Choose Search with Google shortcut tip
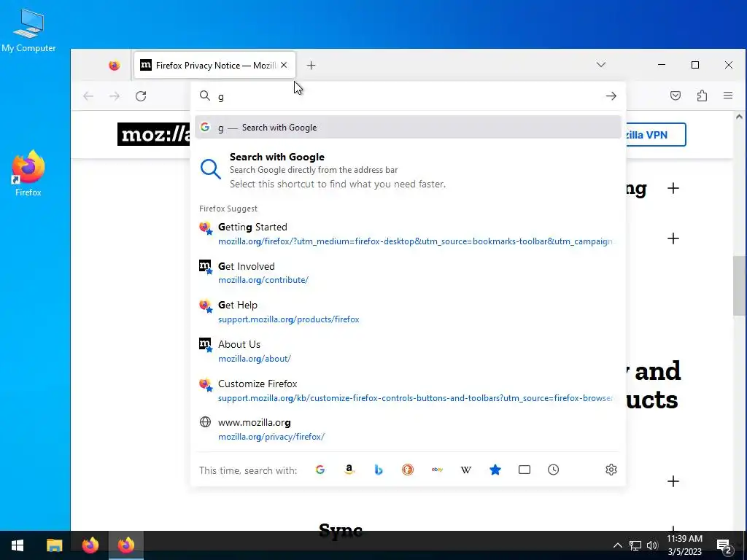747x560 pixels. pos(408,170)
